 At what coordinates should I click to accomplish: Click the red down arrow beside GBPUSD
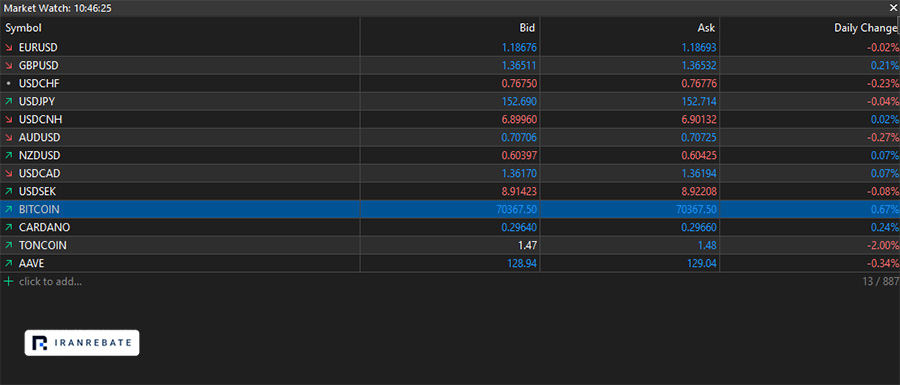click(9, 65)
